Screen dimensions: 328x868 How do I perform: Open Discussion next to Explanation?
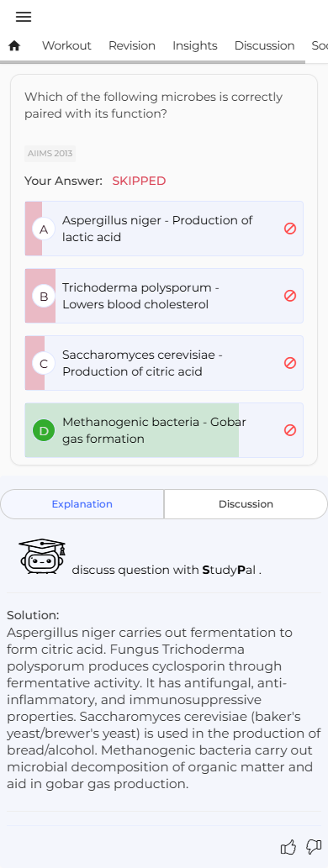click(246, 504)
